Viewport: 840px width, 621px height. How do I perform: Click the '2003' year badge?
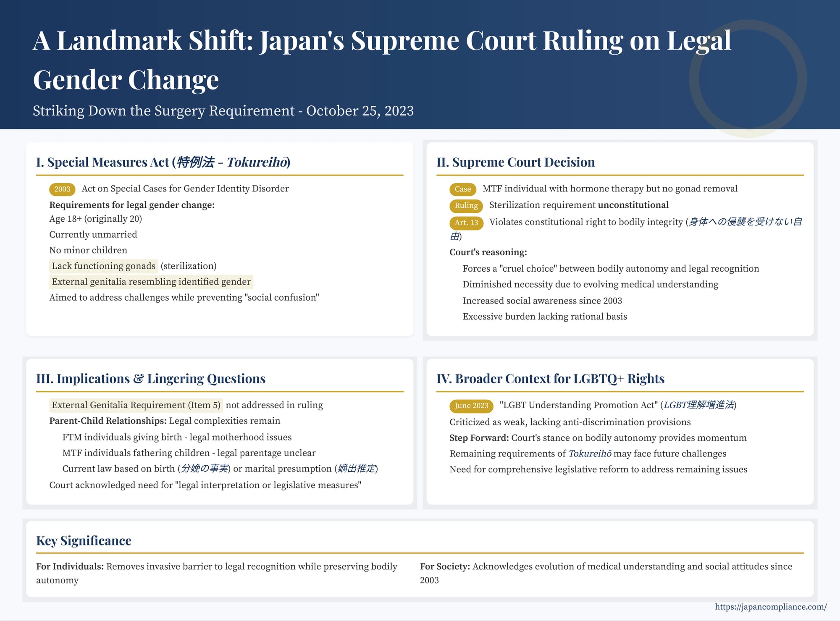click(x=62, y=189)
